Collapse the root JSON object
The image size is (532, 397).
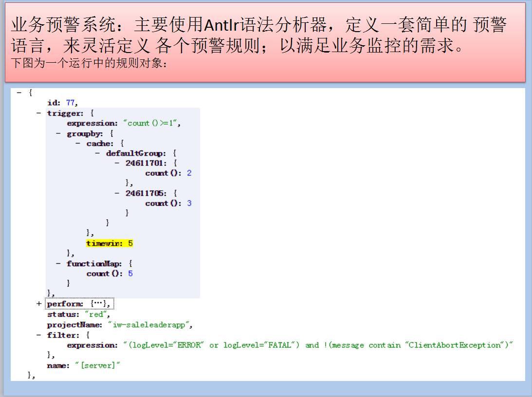(x=19, y=92)
